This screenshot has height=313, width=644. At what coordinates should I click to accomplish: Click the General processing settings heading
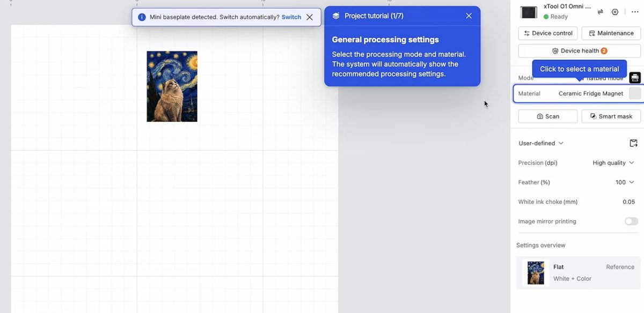385,40
